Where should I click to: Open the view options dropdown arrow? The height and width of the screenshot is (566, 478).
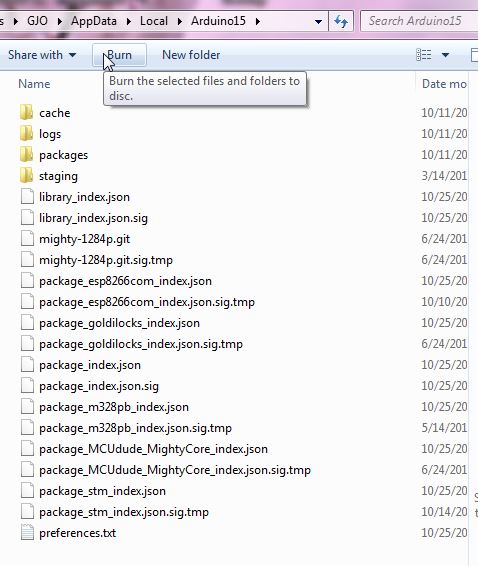coord(446,55)
